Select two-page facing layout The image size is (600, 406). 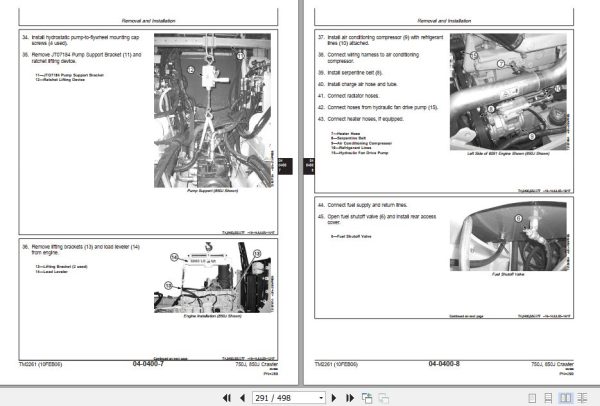(566, 398)
